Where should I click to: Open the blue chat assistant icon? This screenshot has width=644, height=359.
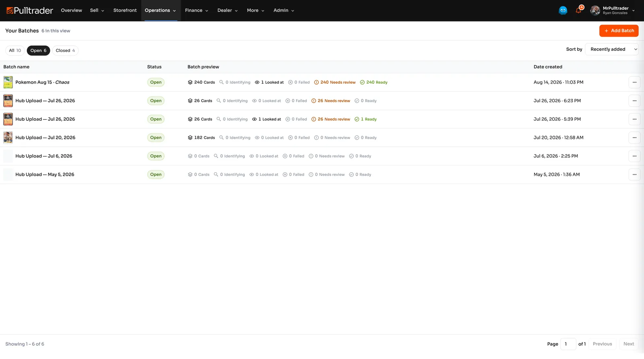coord(563,10)
